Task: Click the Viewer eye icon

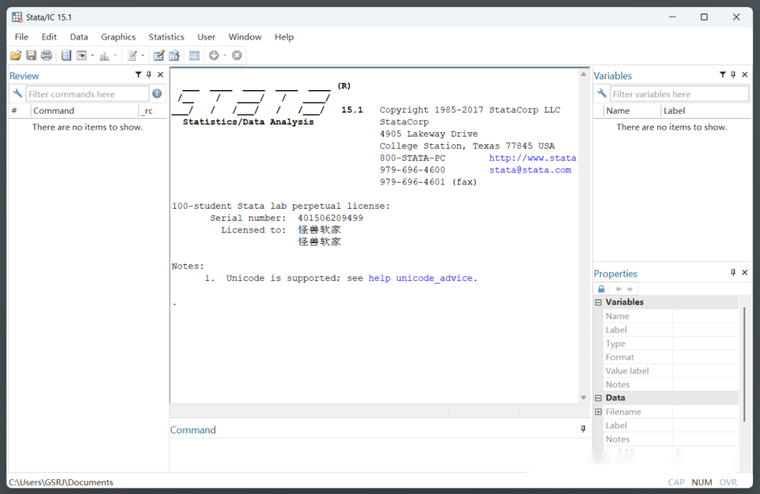Action: (x=82, y=56)
